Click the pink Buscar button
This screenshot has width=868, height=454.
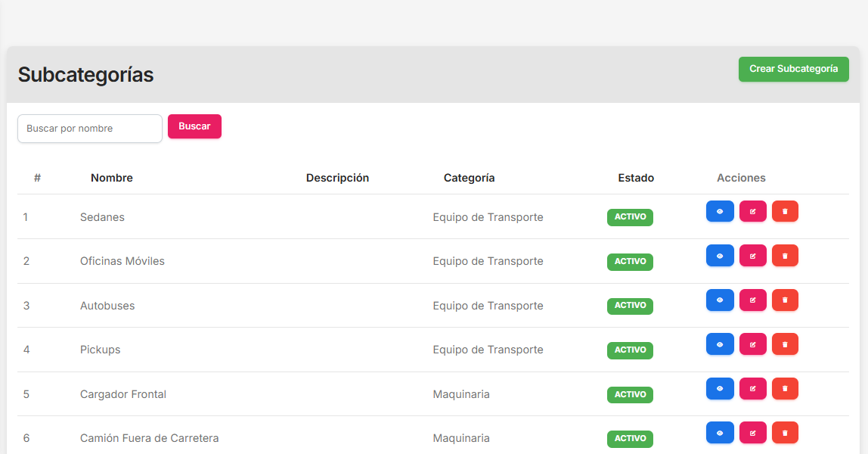tap(194, 126)
